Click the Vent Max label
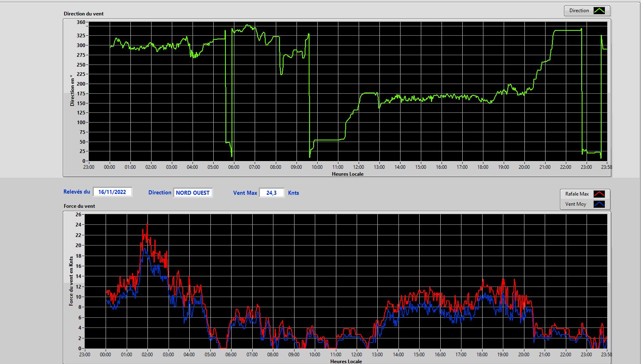Viewport: 641px width, 364px height. (245, 193)
